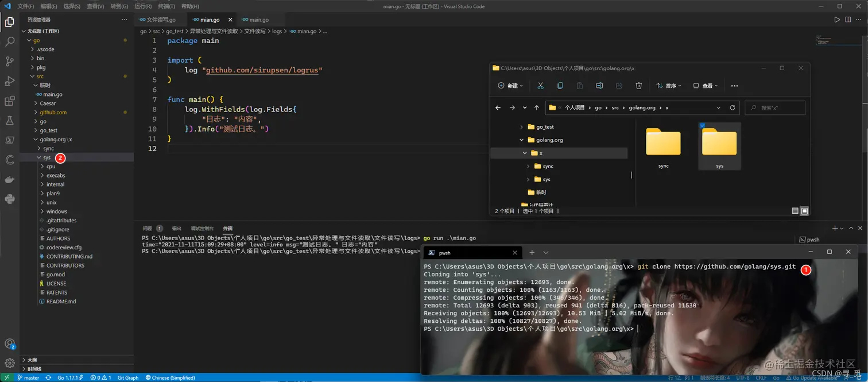Click Cut icon in File Explorer toolbar
The height and width of the screenshot is (382, 868).
pyautogui.click(x=540, y=86)
